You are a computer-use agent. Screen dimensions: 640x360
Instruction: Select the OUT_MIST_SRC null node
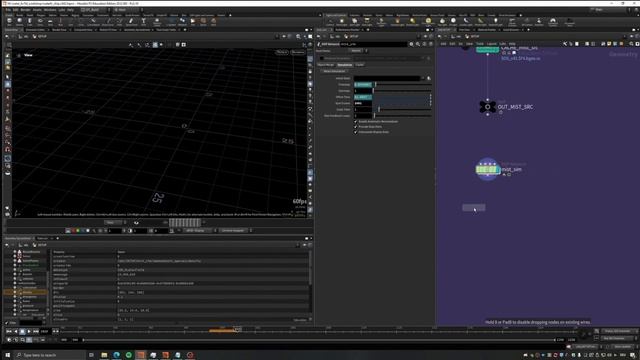pyautogui.click(x=487, y=107)
